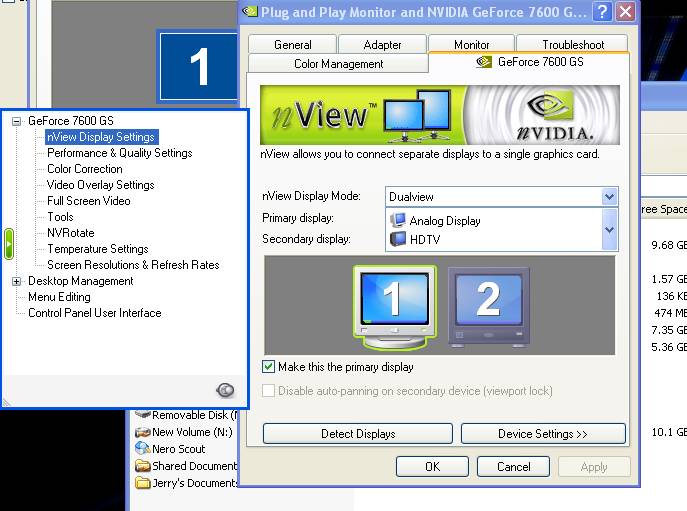The image size is (687, 511).
Task: Open Shared Documents folder icon
Action: tap(143, 465)
